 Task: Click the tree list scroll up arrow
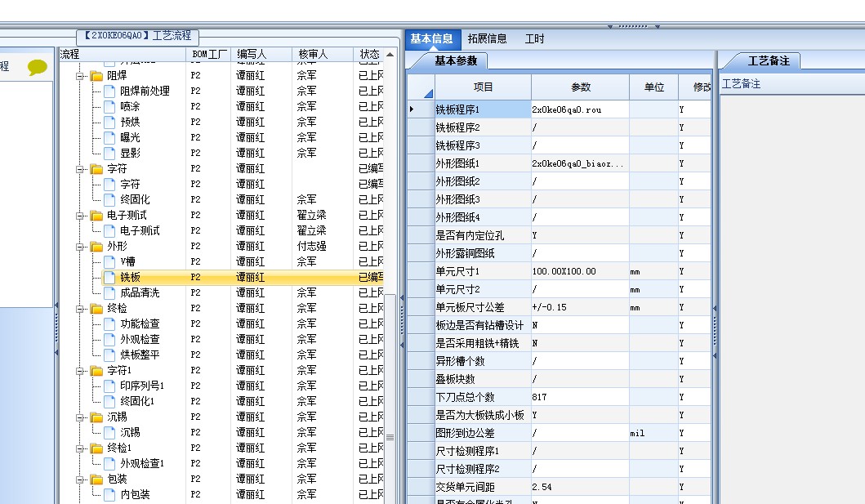[390, 55]
